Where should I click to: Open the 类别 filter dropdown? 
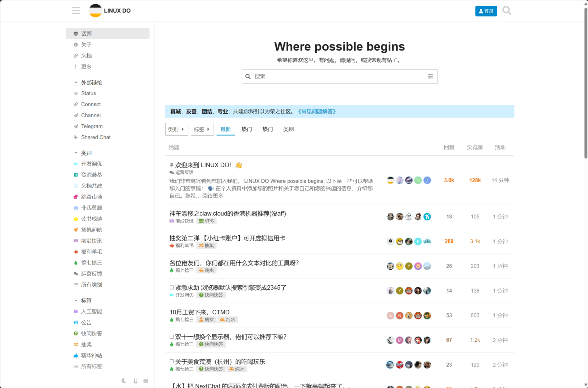point(176,129)
